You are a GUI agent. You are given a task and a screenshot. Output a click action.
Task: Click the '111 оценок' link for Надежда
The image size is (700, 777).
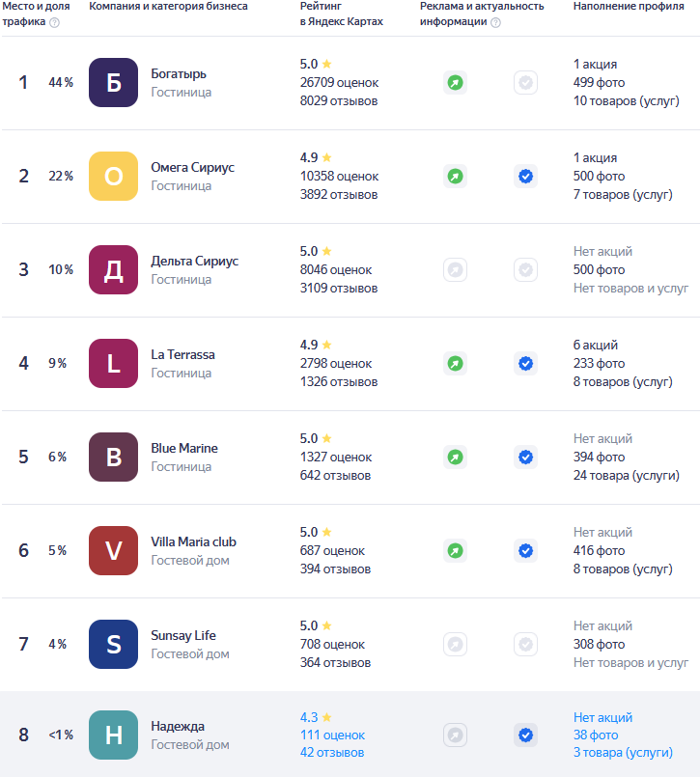point(332,735)
